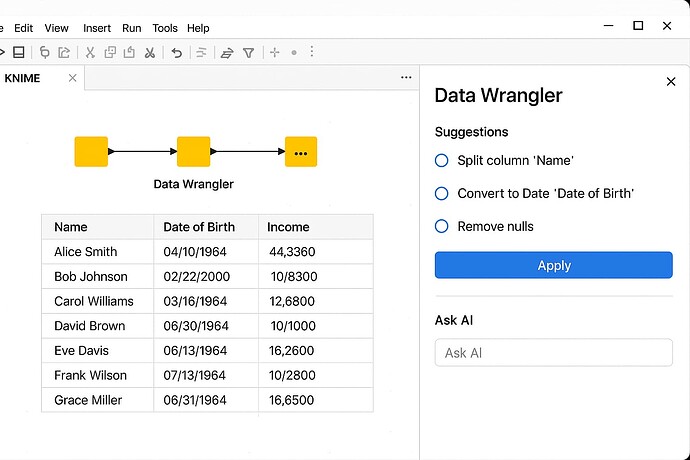Click the "David Brown" cell
Viewport: 690px width, 460px height.
[98, 326]
